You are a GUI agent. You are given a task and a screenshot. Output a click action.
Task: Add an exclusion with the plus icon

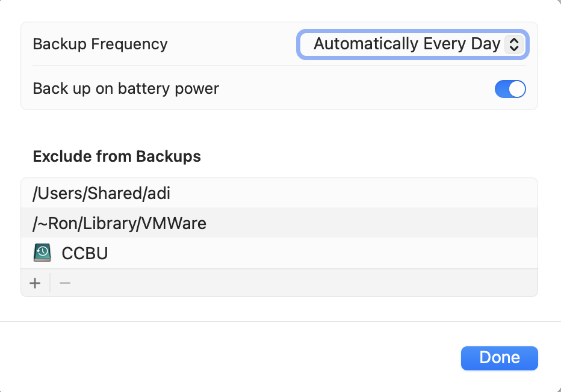click(x=35, y=283)
